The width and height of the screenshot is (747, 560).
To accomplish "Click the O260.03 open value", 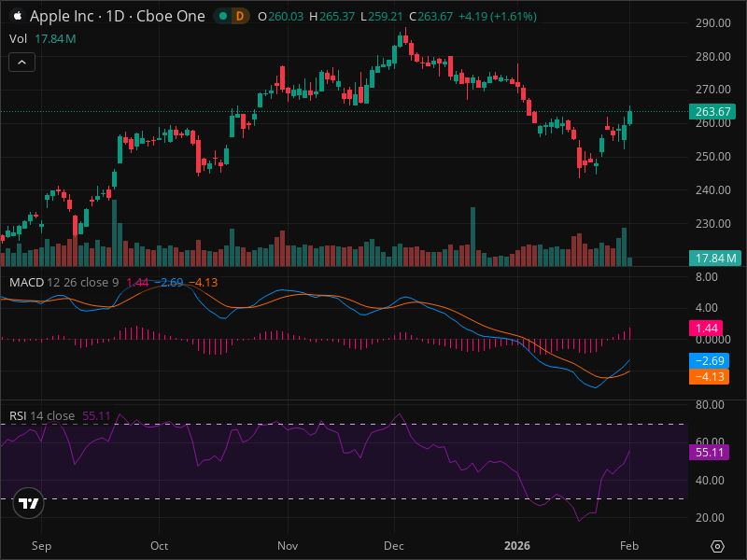I will pyautogui.click(x=281, y=16).
